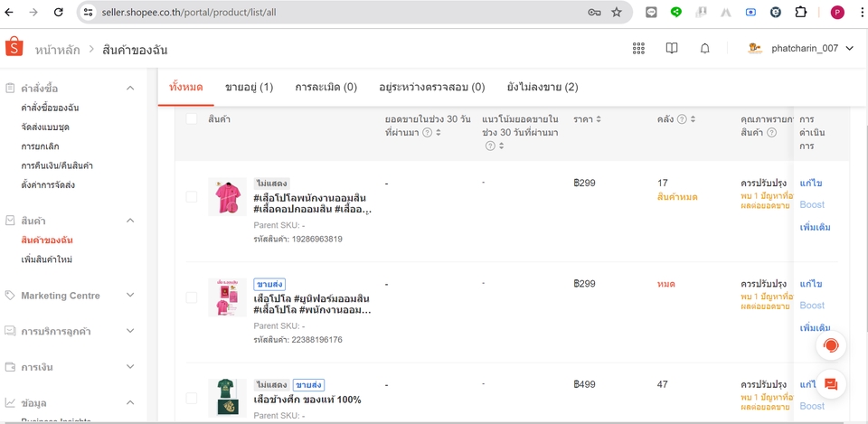Switch to the ขายอยู่ (1) tab

point(250,87)
